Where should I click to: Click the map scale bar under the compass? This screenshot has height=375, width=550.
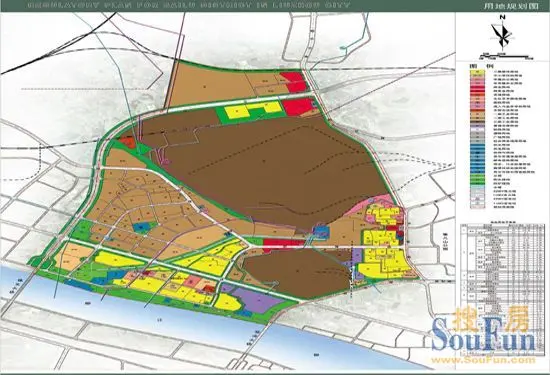(x=506, y=56)
